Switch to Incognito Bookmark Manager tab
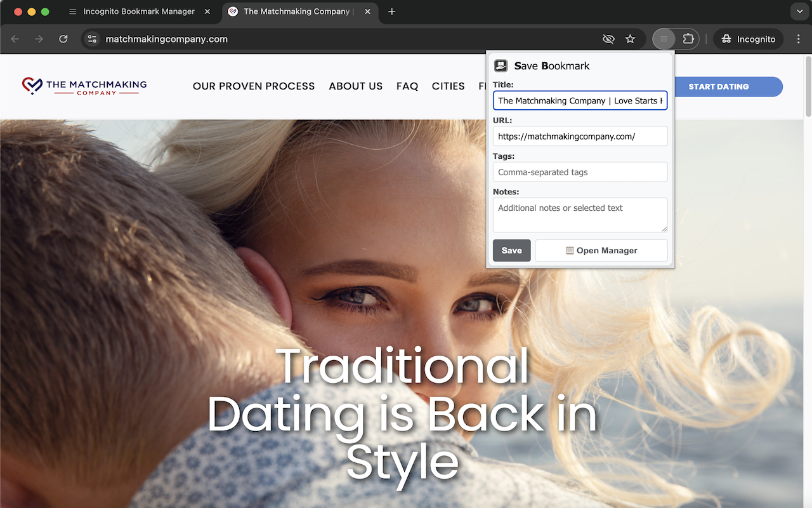 (139, 11)
